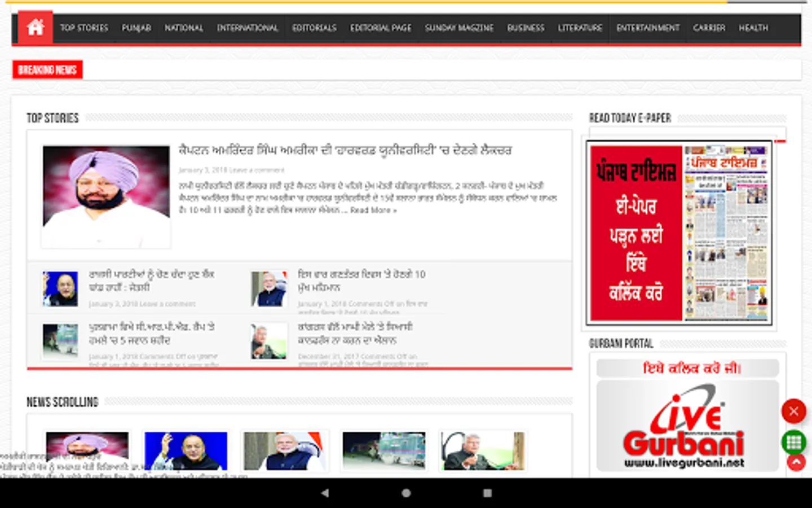Open the EDITORIAL PAGE section
The height and width of the screenshot is (508, 812).
pos(381,28)
